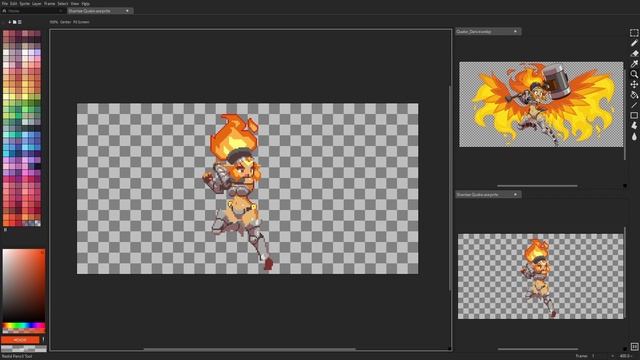Select the Paint Bucket tool
Screen dimensions: 640x360
pyautogui.click(x=634, y=95)
